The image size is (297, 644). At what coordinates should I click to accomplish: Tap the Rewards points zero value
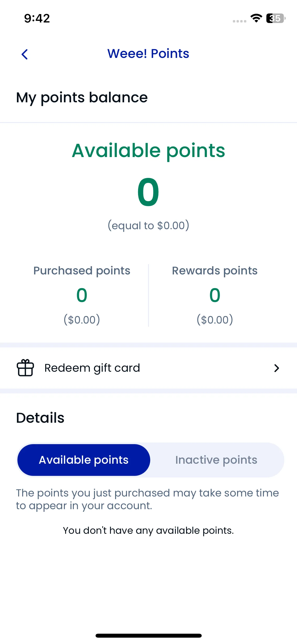[215, 295]
